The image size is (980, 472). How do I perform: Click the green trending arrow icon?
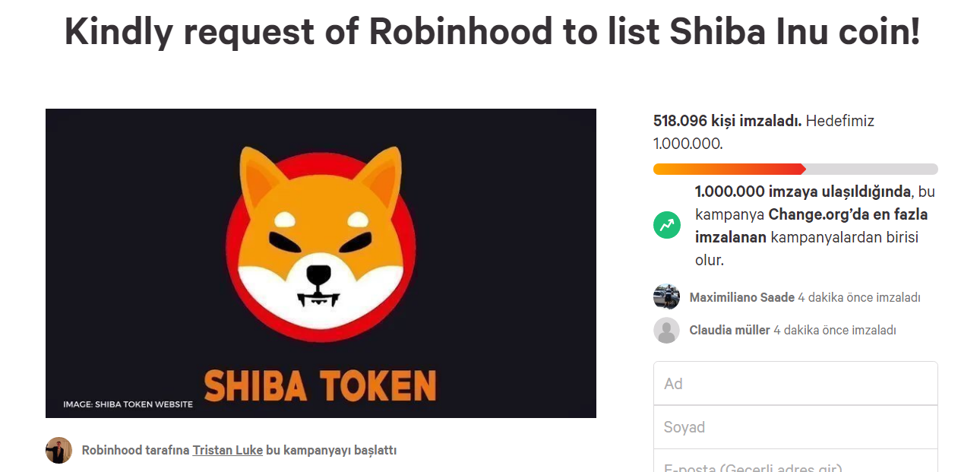click(666, 225)
